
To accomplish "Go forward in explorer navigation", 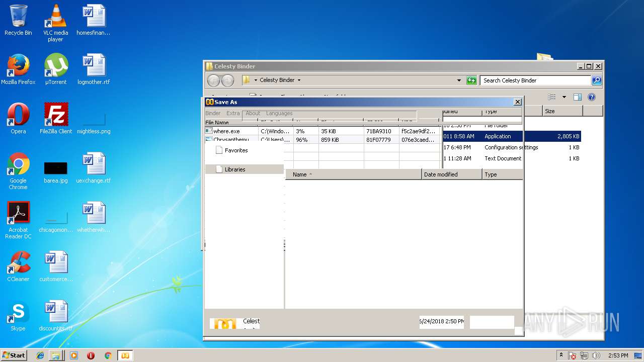I will click(227, 80).
